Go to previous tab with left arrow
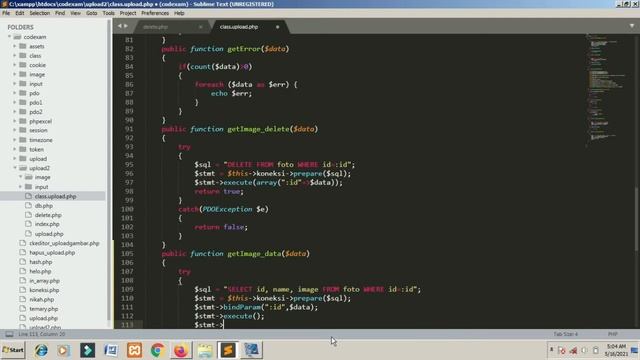The width and height of the screenshot is (640, 360). click(120, 26)
